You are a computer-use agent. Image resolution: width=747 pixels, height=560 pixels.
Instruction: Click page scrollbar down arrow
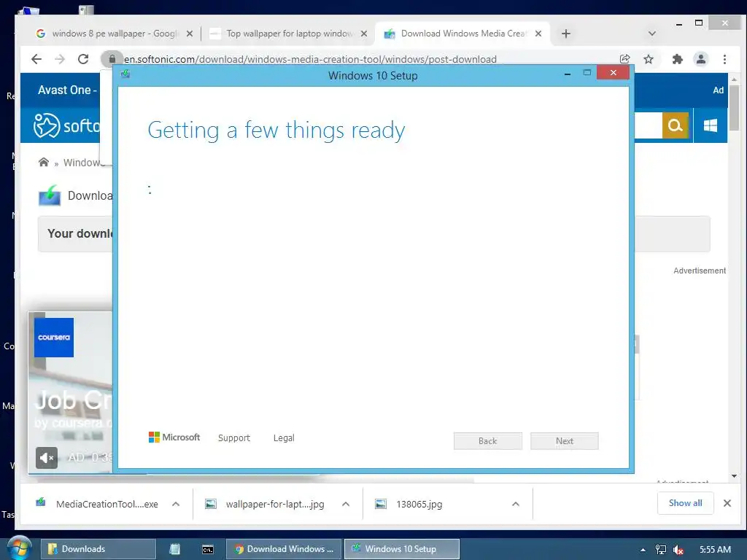point(734,475)
